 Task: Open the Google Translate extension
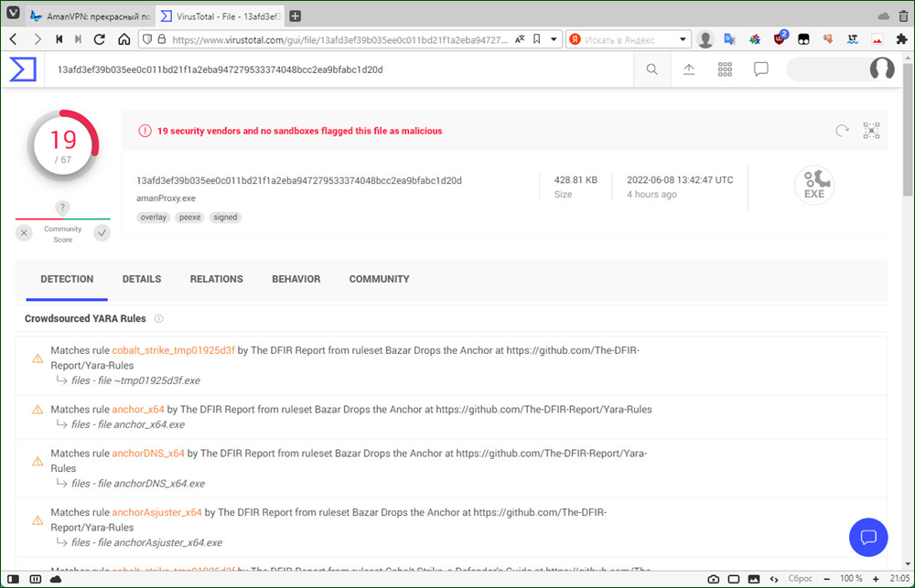click(x=729, y=39)
